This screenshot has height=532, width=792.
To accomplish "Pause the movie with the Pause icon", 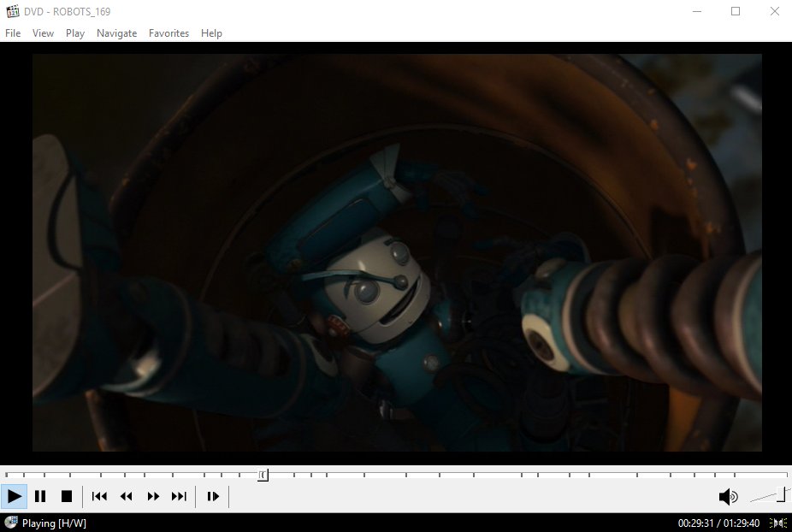I will [40, 496].
